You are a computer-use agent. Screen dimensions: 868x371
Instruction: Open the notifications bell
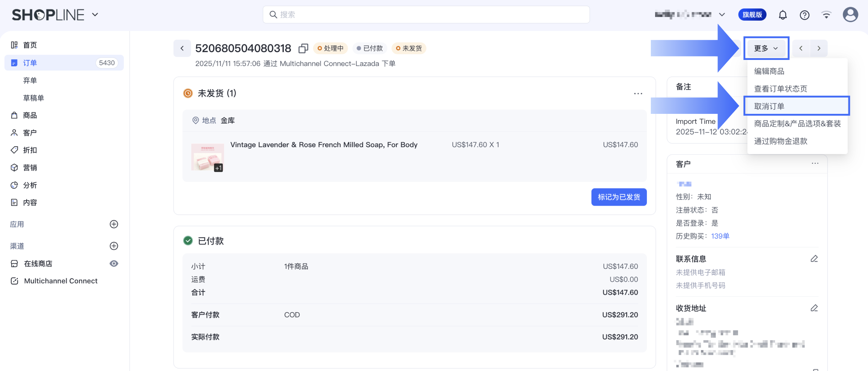783,15
